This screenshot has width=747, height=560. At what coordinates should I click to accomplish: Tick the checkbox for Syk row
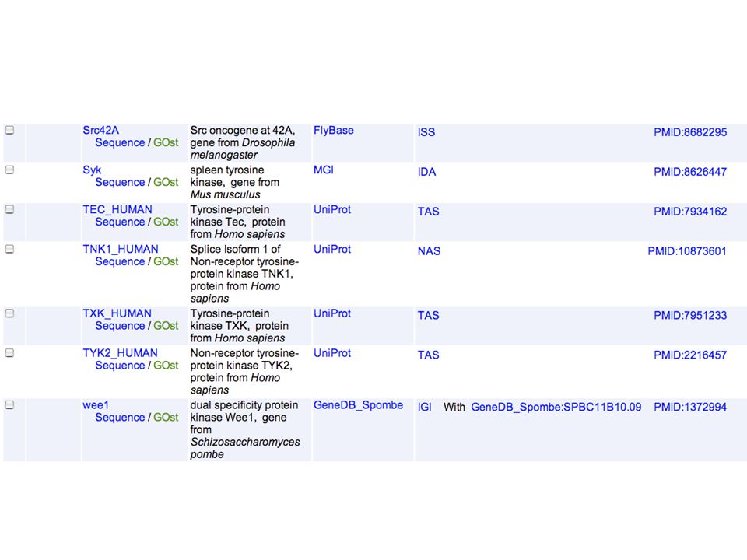coord(9,170)
